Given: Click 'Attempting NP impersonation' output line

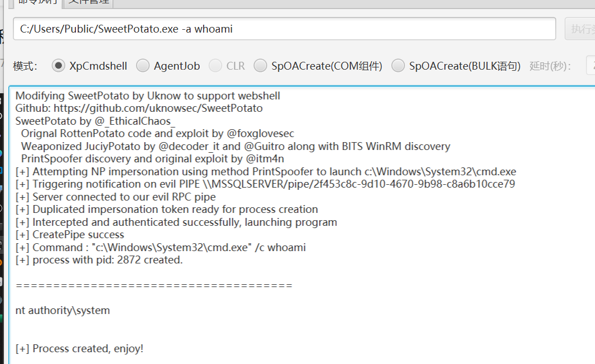Looking at the screenshot, I should pos(265,171).
